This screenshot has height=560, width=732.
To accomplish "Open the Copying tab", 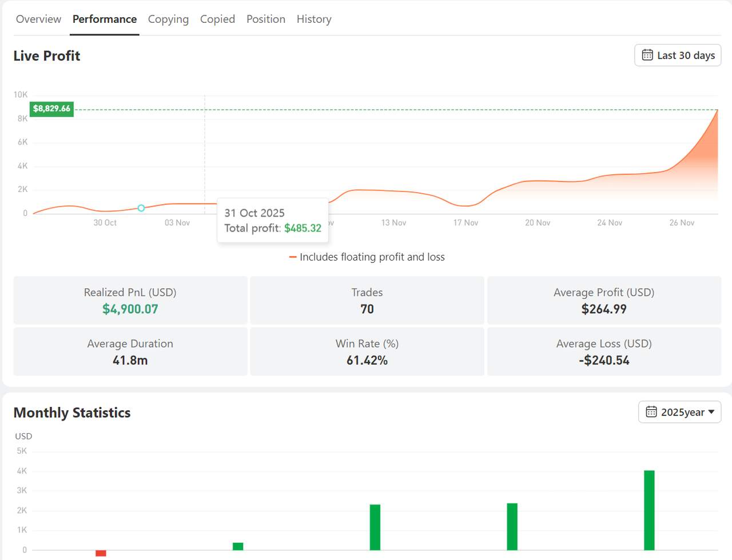I will coord(168,19).
